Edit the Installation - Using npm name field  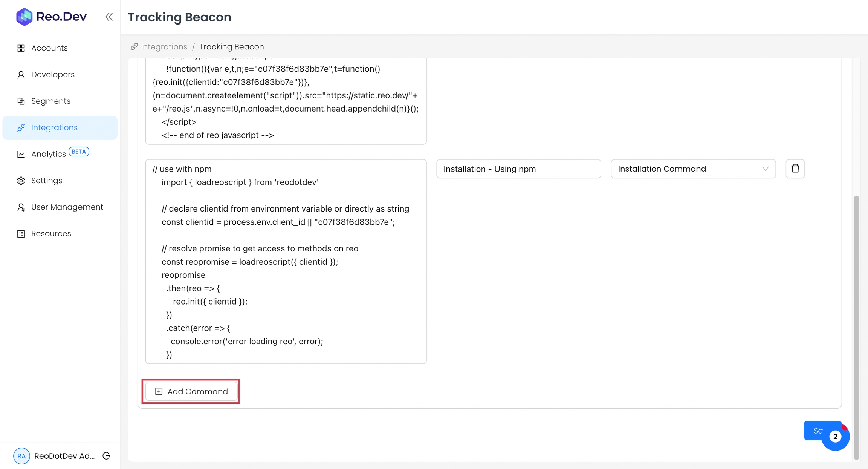pos(518,169)
